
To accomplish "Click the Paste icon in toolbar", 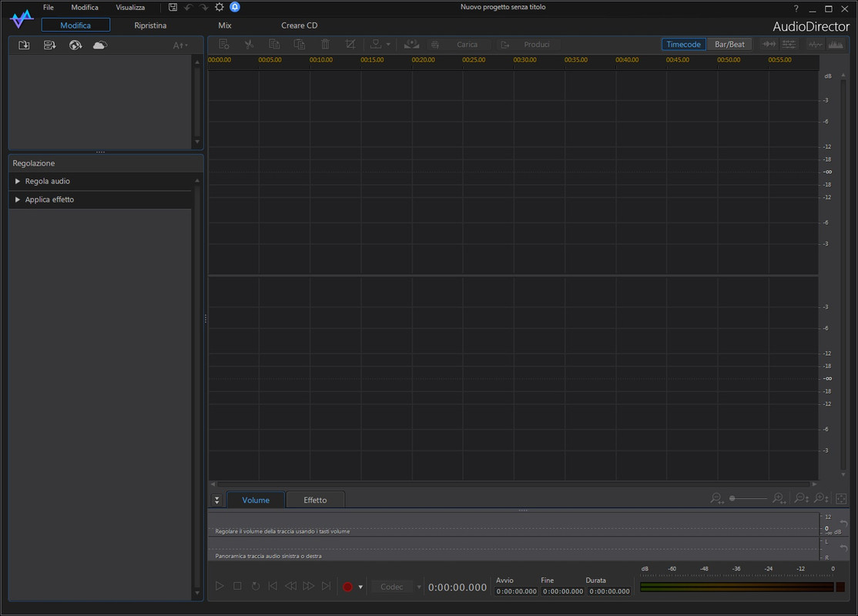I will click(x=300, y=45).
